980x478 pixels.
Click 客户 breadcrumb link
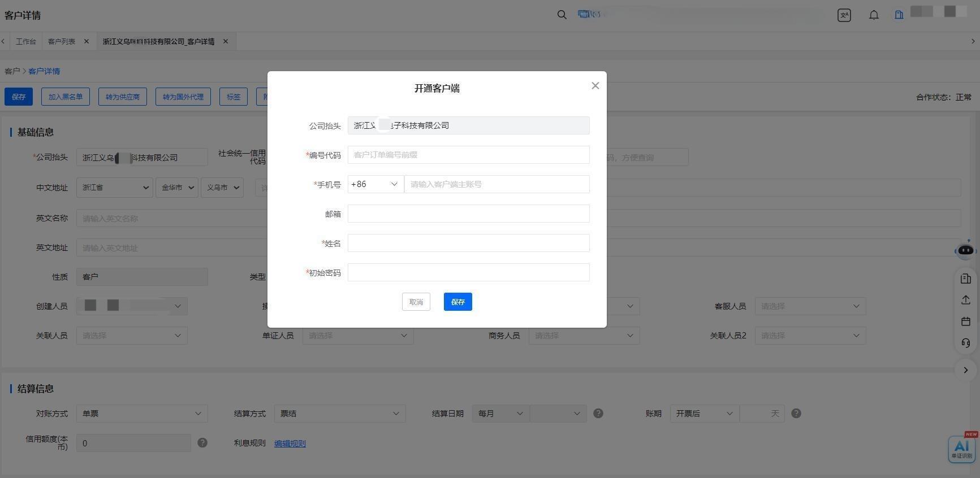[12, 71]
